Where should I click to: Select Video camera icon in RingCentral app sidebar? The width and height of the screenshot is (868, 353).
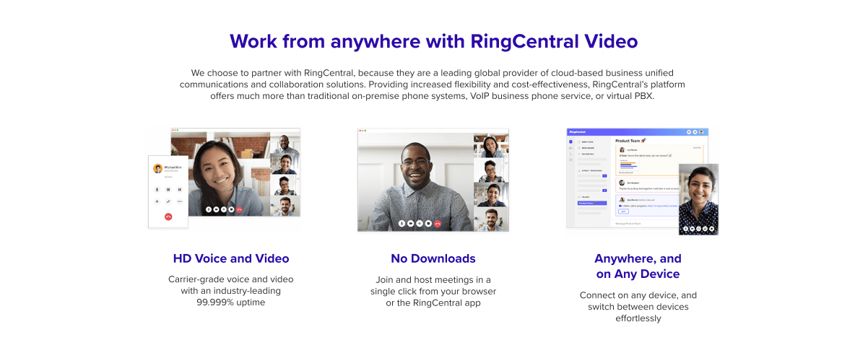tap(570, 148)
